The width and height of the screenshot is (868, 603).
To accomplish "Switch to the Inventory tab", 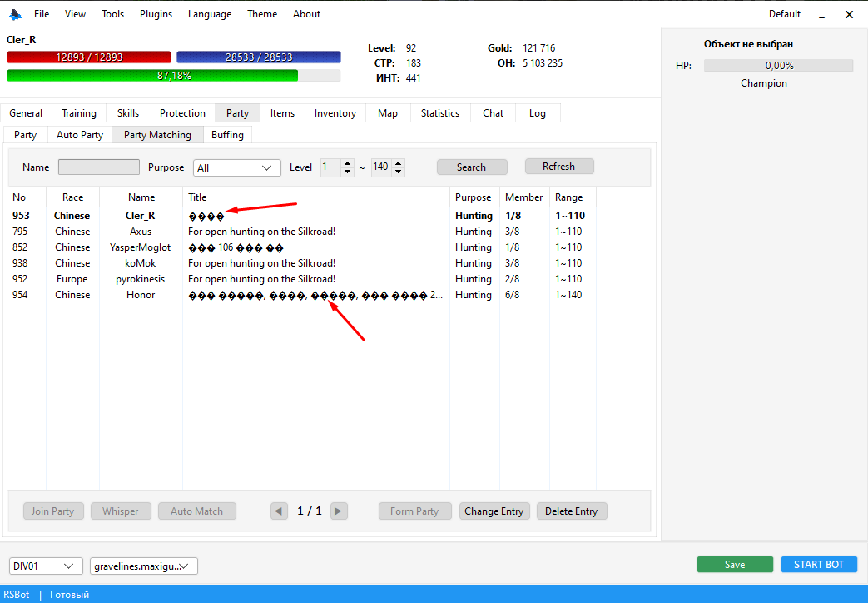I will click(335, 112).
